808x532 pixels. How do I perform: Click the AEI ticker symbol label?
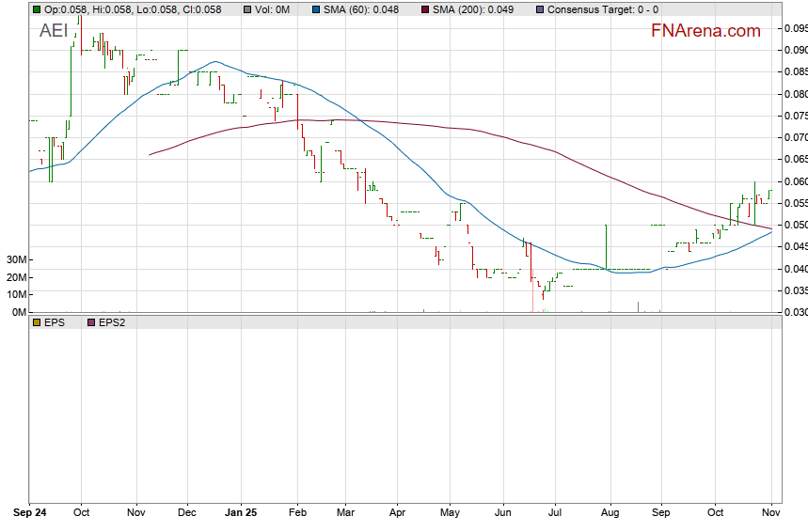(54, 30)
